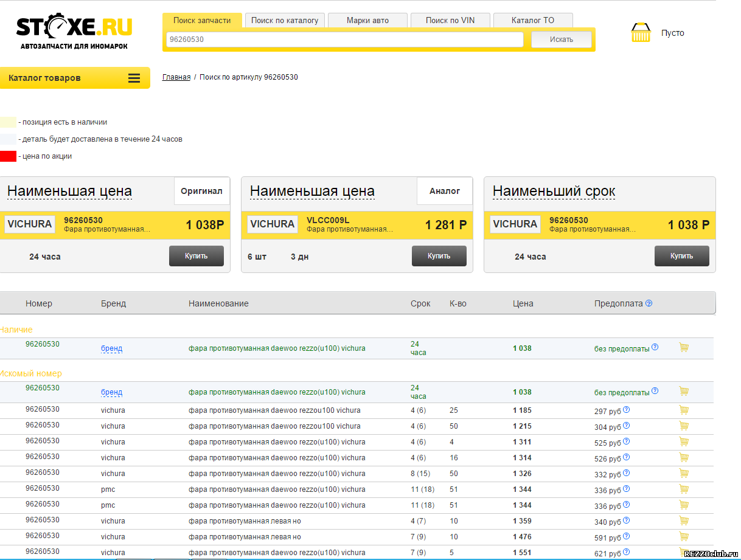Click the Наличие section label
The width and height of the screenshot is (741, 560).
click(16, 330)
